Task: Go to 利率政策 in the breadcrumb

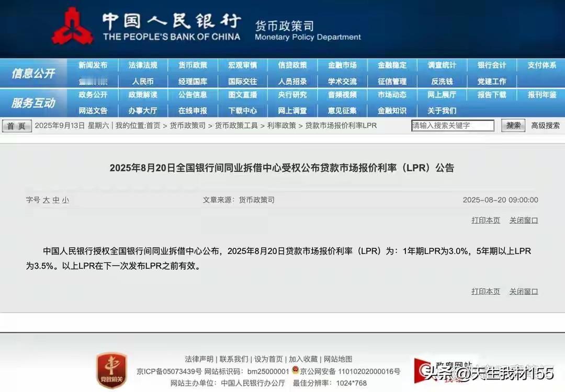Action: pyautogui.click(x=281, y=125)
